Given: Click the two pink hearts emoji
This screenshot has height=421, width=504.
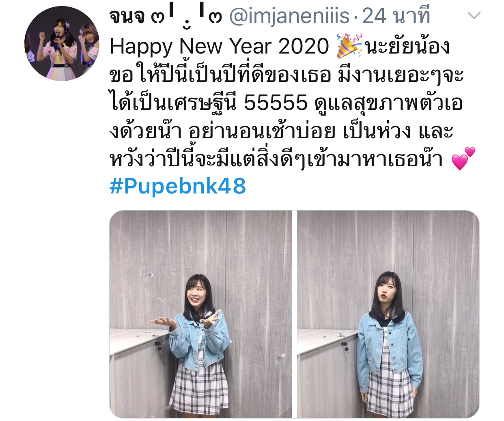Looking at the screenshot, I should pos(463,159).
